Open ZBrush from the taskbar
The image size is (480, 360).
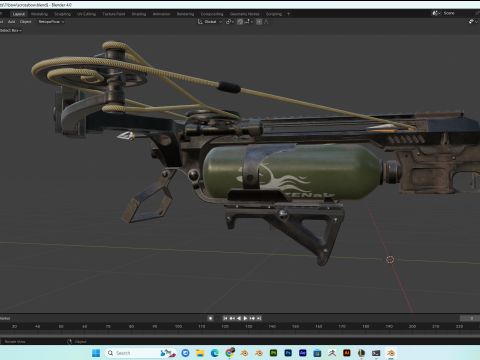pos(332,353)
